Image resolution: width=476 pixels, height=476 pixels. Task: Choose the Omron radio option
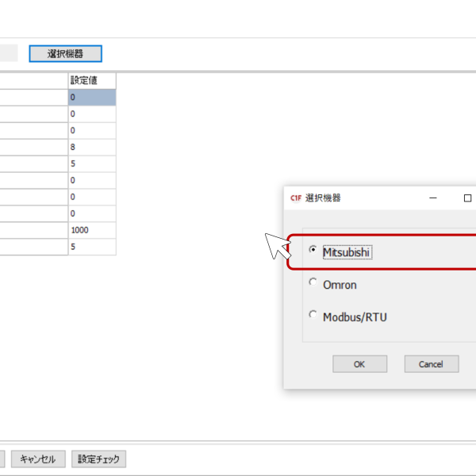(313, 283)
